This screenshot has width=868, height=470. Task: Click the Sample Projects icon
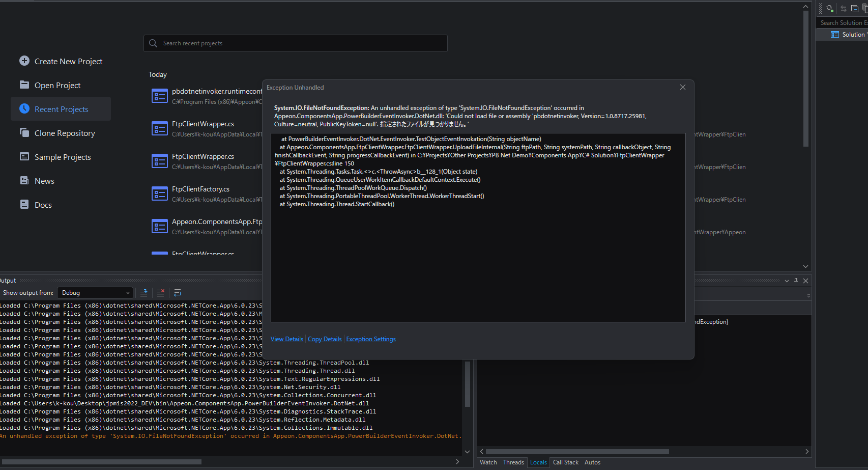click(x=24, y=156)
